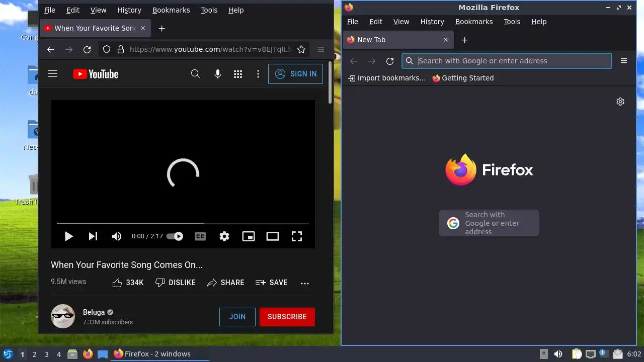Show desktop from taskbar icon
Viewport: 644px width, 362px height.
(x=103, y=354)
